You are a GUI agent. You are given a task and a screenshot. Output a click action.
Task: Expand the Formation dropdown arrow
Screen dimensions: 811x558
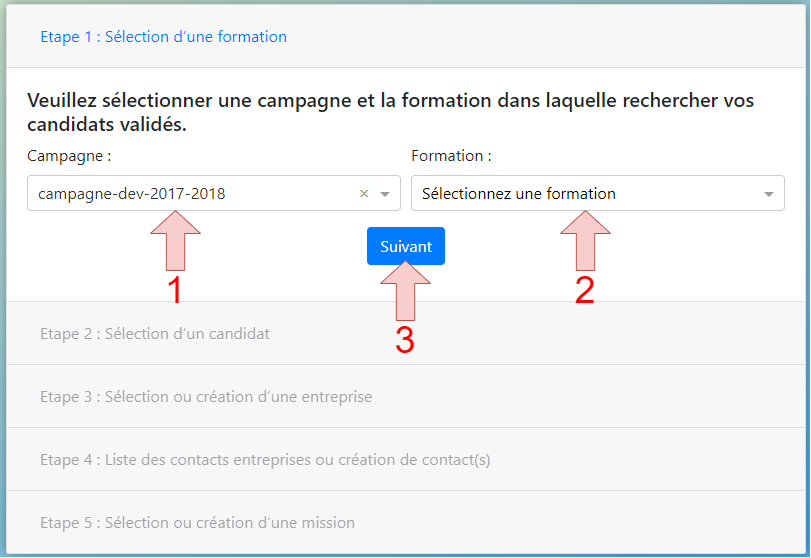pyautogui.click(x=769, y=194)
